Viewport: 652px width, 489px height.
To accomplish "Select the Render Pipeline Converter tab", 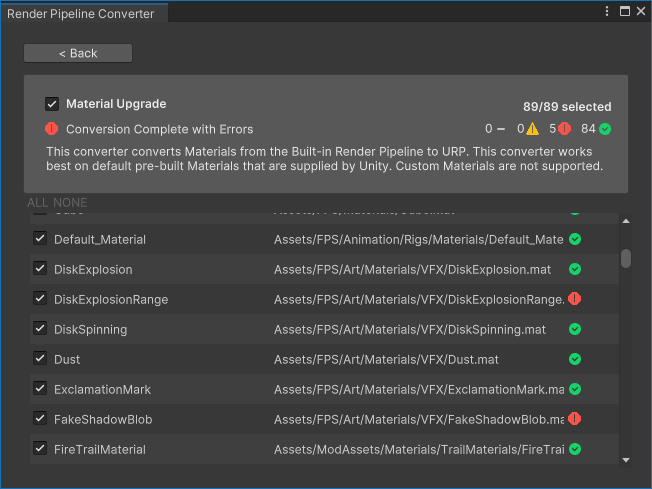I will [x=82, y=13].
